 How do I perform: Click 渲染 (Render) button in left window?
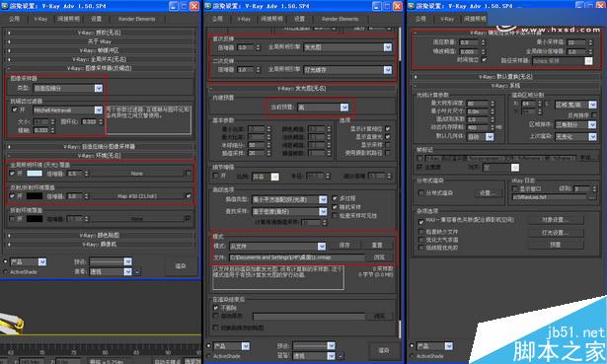point(181,266)
